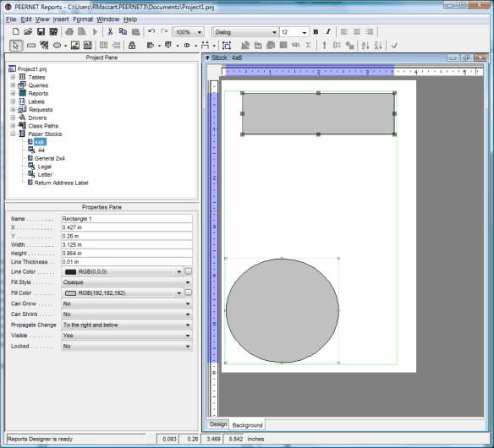Toggle bold text formatting
This screenshot has height=448, width=494.
[x=316, y=32]
